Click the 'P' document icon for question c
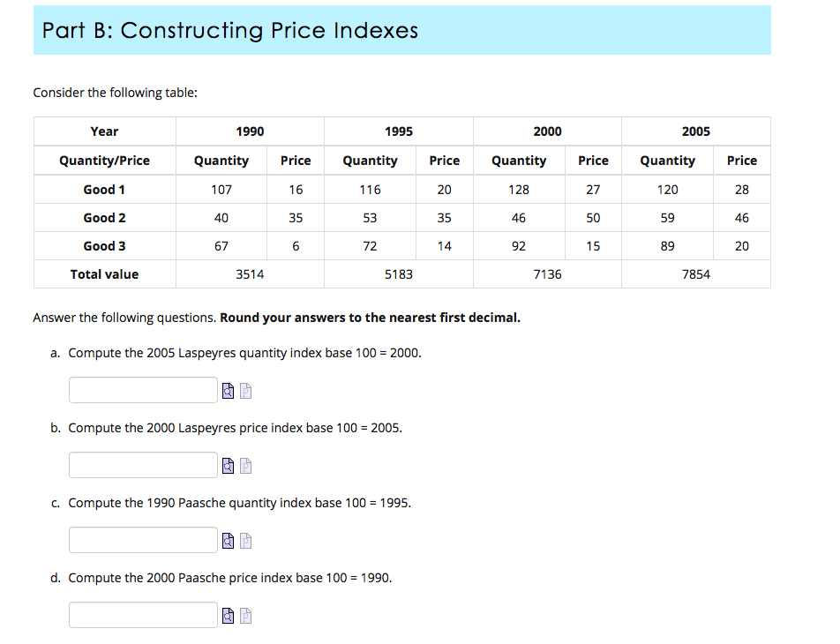 [x=244, y=540]
